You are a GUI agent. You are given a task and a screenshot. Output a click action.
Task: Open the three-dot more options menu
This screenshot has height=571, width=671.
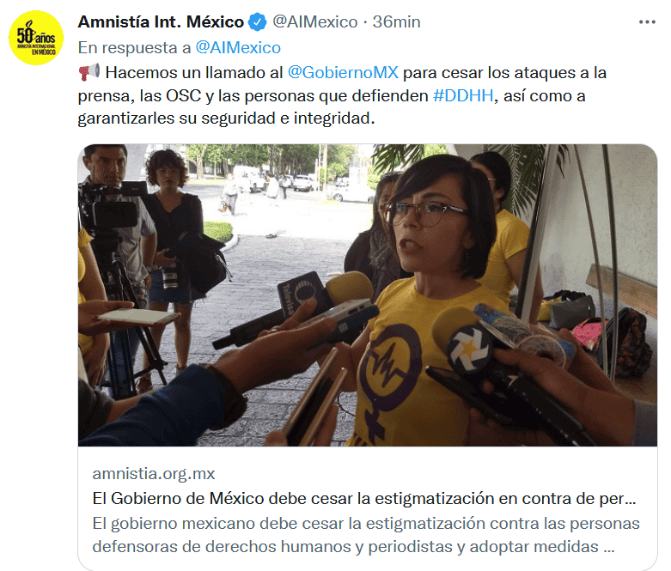647,22
